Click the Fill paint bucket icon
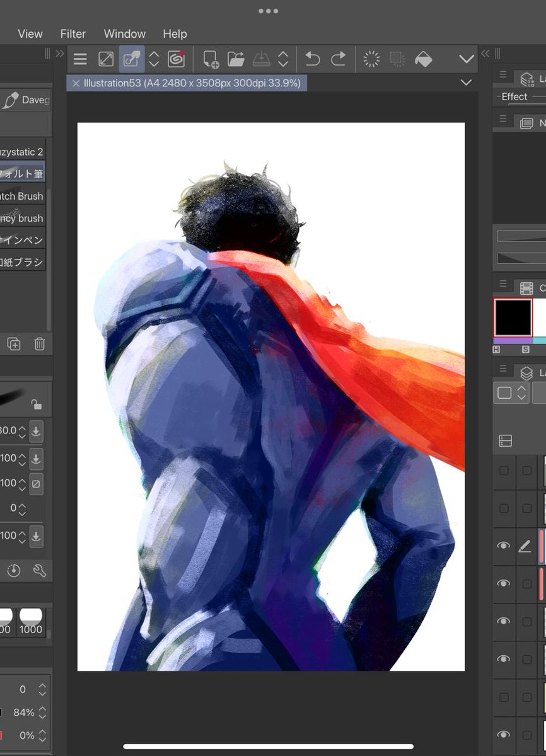 click(x=424, y=59)
